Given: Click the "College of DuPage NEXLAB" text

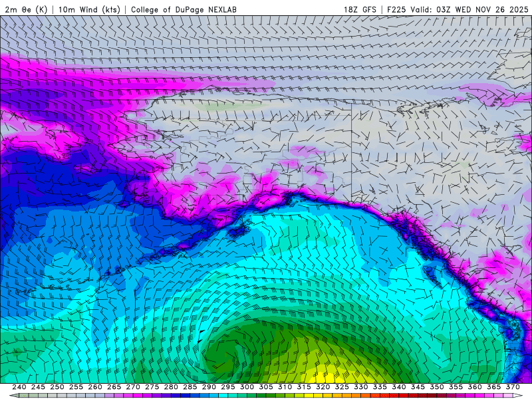Looking at the screenshot, I should click(x=184, y=9).
